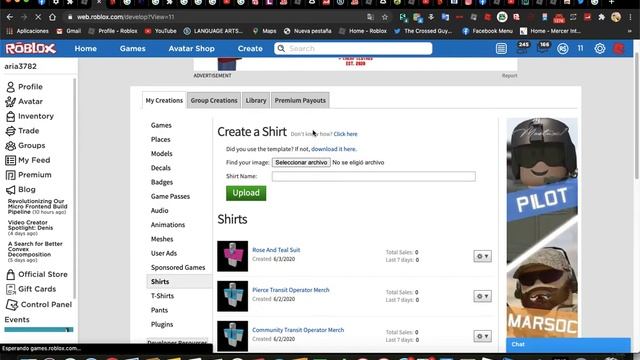Open Groups from sidebar

tap(26, 145)
